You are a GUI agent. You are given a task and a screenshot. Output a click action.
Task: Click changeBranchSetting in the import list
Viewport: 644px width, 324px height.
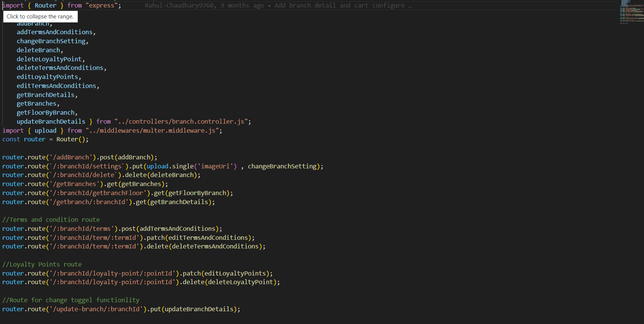pyautogui.click(x=51, y=41)
